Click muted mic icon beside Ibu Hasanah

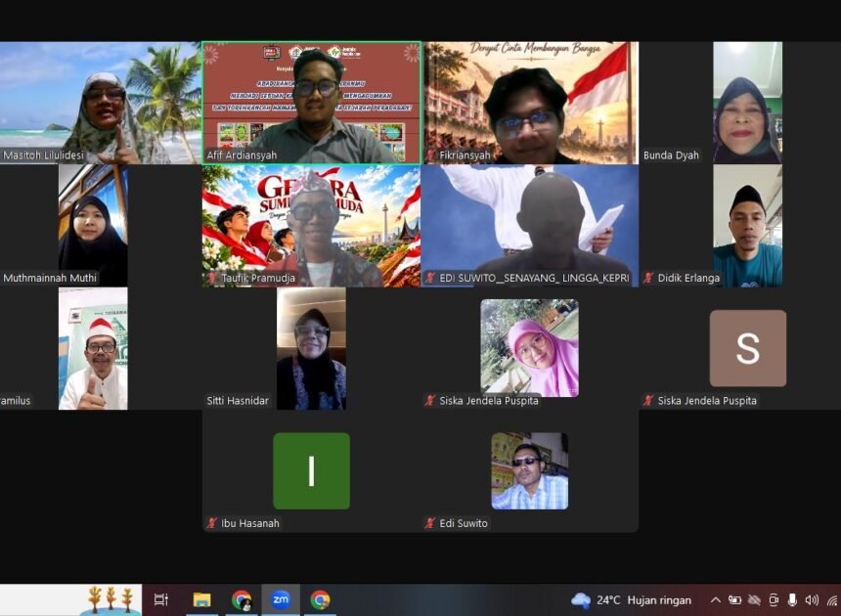pos(212,523)
